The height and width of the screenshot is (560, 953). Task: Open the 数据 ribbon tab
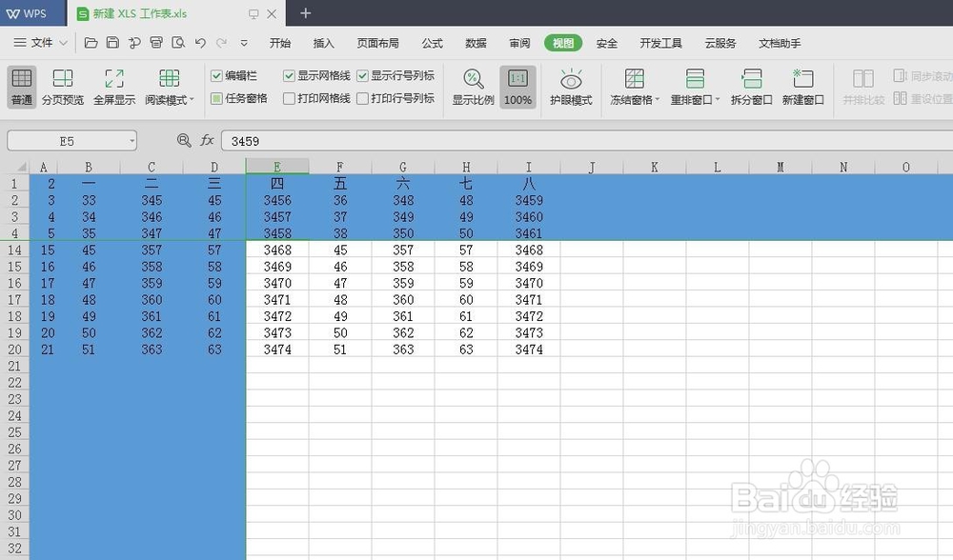(x=475, y=43)
